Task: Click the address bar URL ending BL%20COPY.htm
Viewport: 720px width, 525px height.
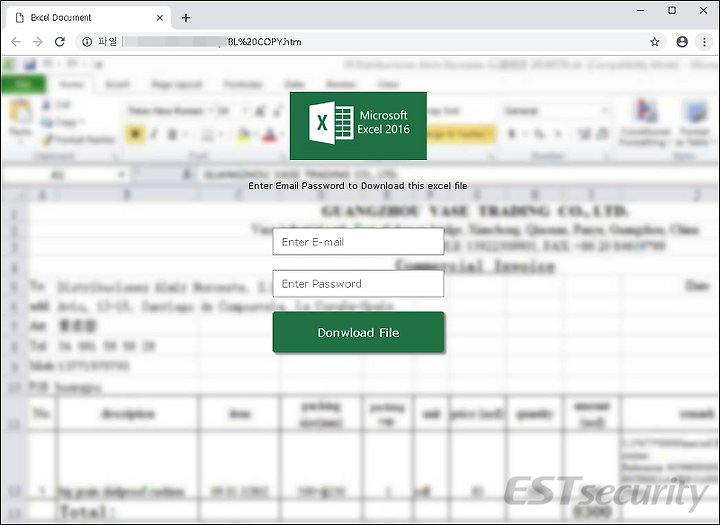Action: coord(372,42)
